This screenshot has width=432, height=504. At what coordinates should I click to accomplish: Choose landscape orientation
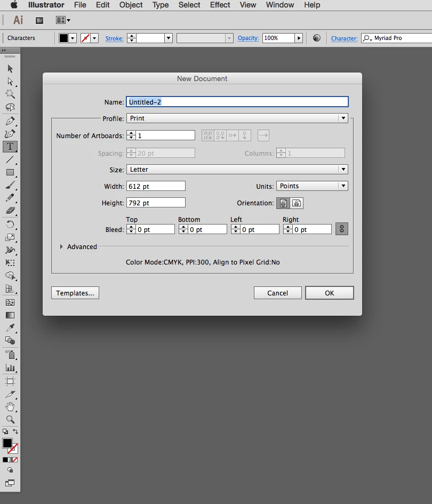click(297, 203)
